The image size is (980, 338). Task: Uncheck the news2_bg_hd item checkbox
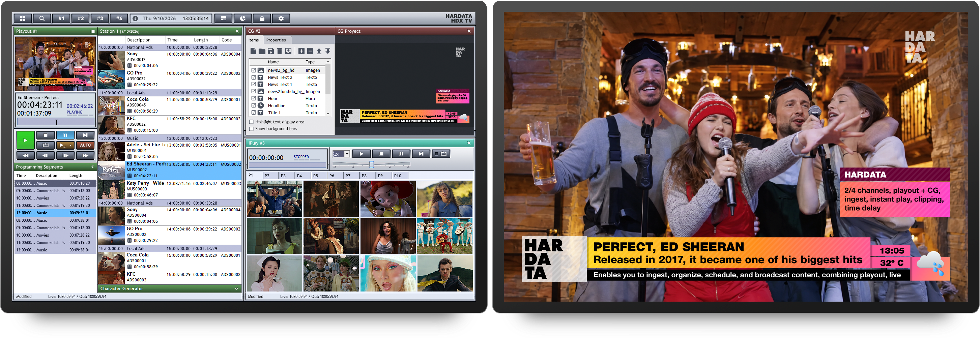[x=254, y=70]
